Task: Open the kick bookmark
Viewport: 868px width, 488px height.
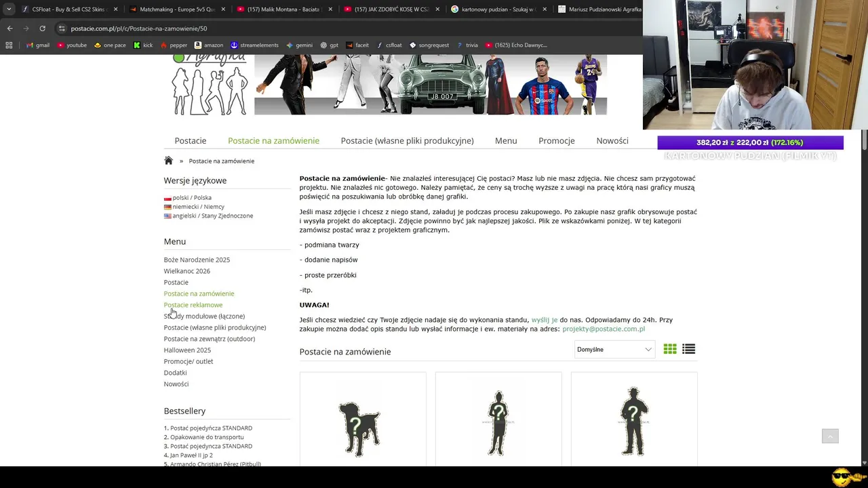Action: pyautogui.click(x=143, y=45)
